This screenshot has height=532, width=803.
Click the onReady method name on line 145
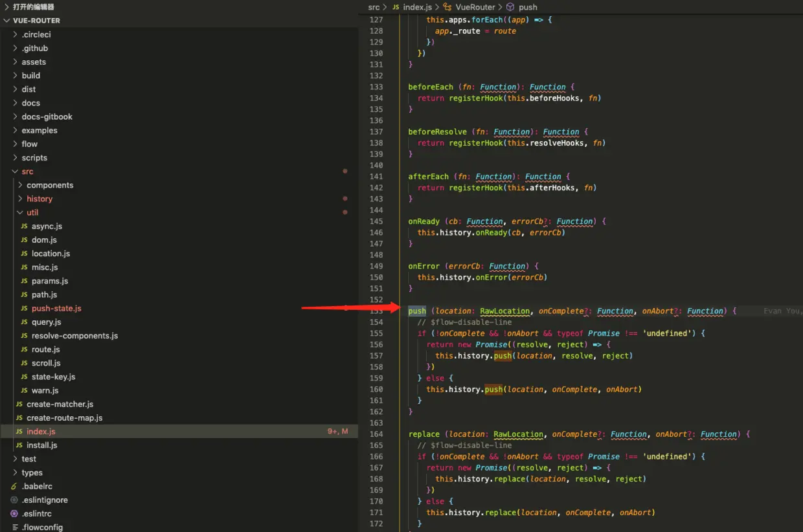click(424, 221)
